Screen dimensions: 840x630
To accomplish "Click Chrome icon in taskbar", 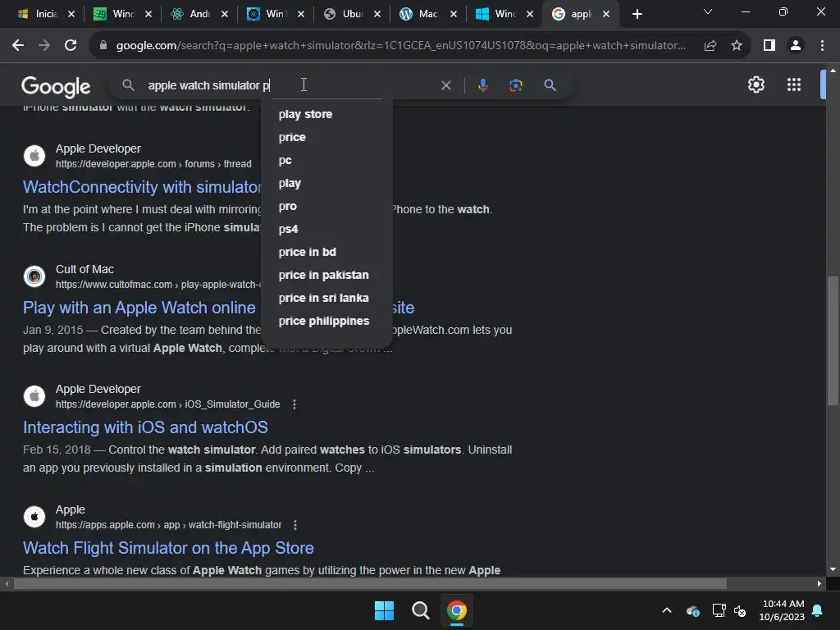I will click(x=457, y=610).
